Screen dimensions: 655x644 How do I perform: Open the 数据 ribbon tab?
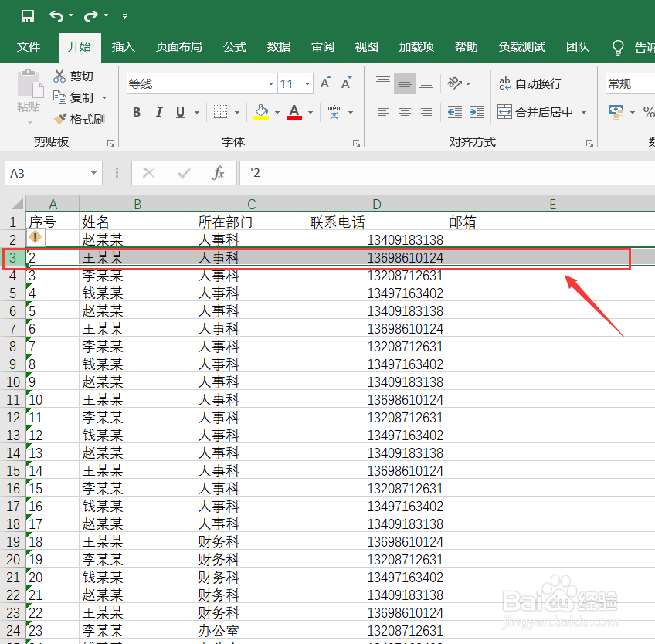click(279, 47)
